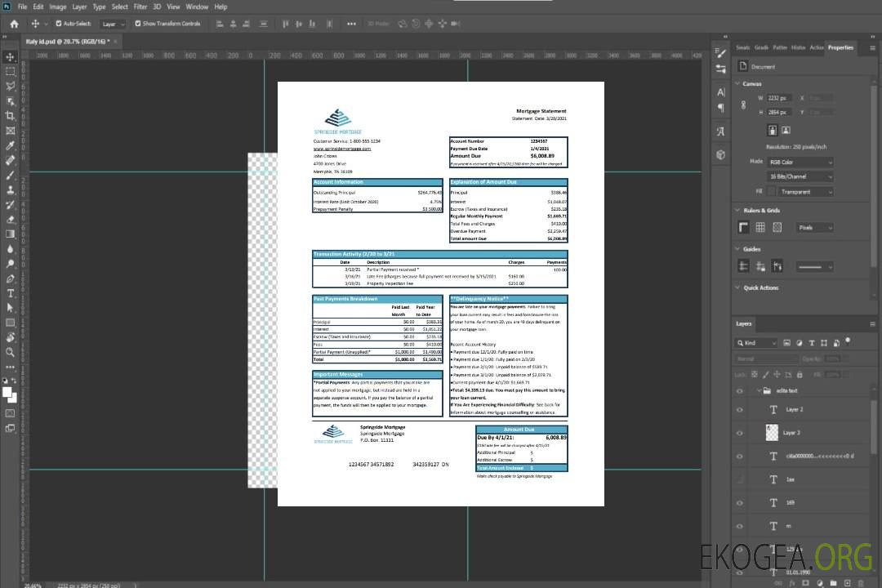
Task: Click the foreground color swatch
Action: [x=7, y=392]
